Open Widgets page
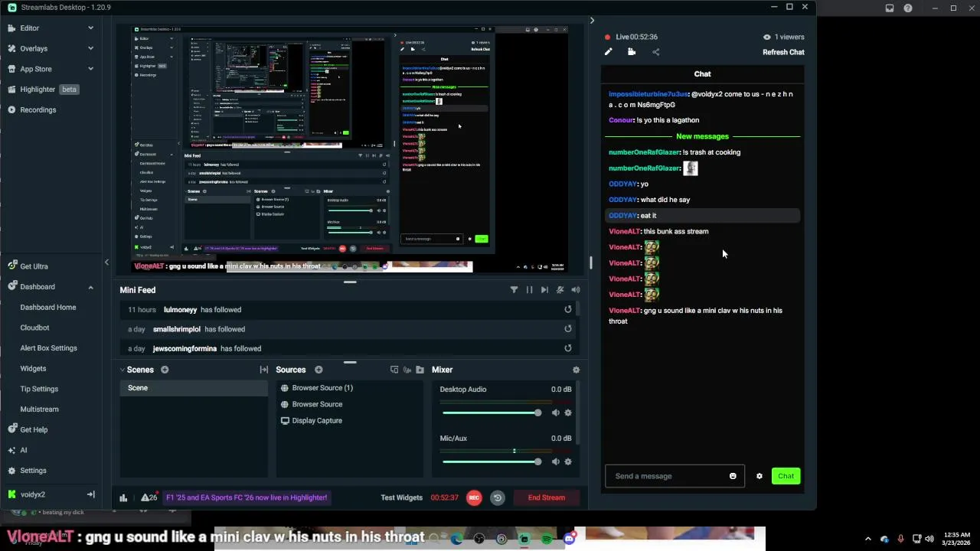The image size is (980, 551). [33, 369]
